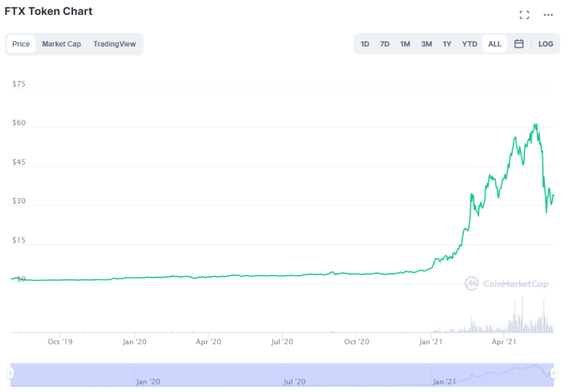The width and height of the screenshot is (568, 392).
Task: Select the 1M time range
Action: pyautogui.click(x=405, y=44)
